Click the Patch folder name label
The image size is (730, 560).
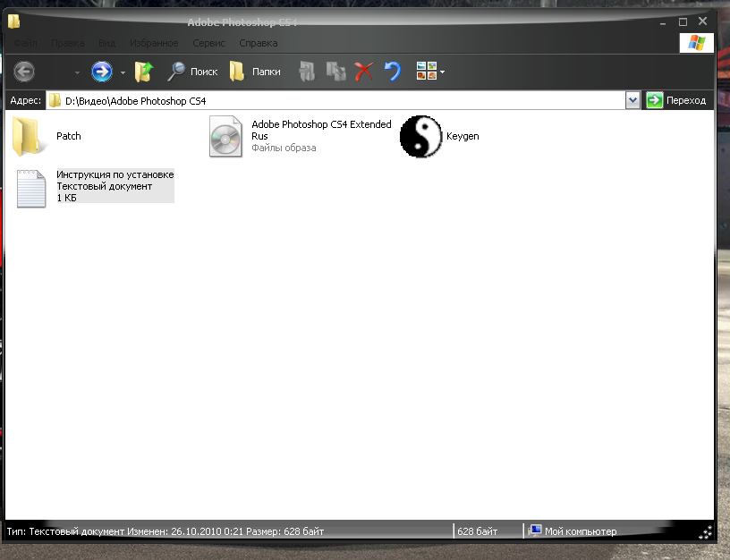click(x=68, y=136)
